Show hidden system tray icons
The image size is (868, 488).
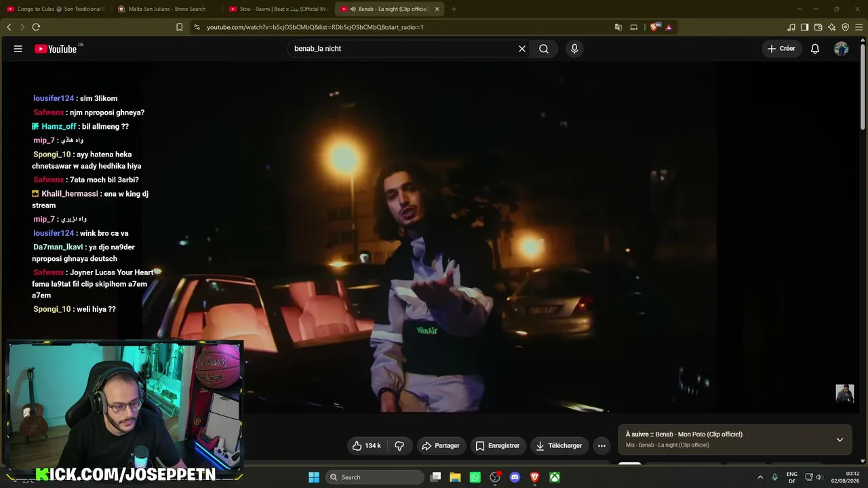point(760,477)
